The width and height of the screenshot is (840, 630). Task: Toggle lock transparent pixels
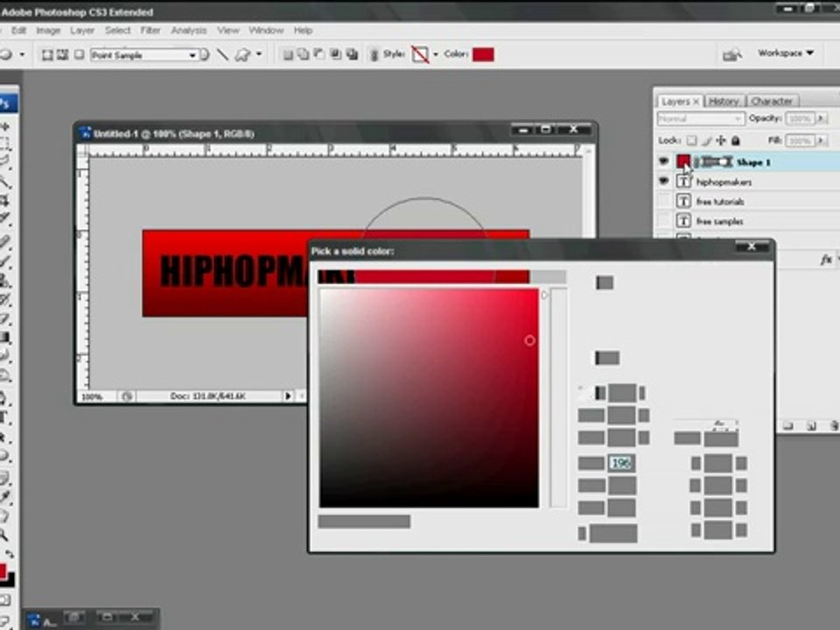coord(691,140)
